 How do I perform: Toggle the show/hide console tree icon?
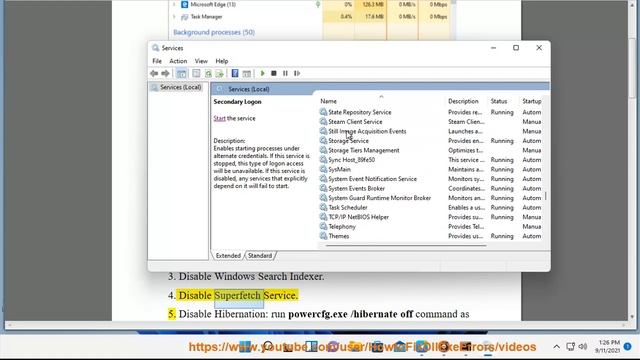pyautogui.click(x=181, y=73)
